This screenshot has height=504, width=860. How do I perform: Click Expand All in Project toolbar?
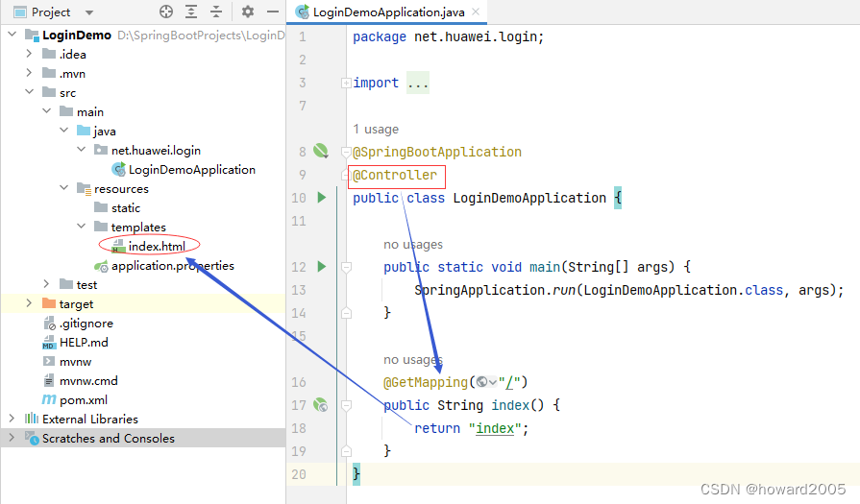(x=191, y=12)
